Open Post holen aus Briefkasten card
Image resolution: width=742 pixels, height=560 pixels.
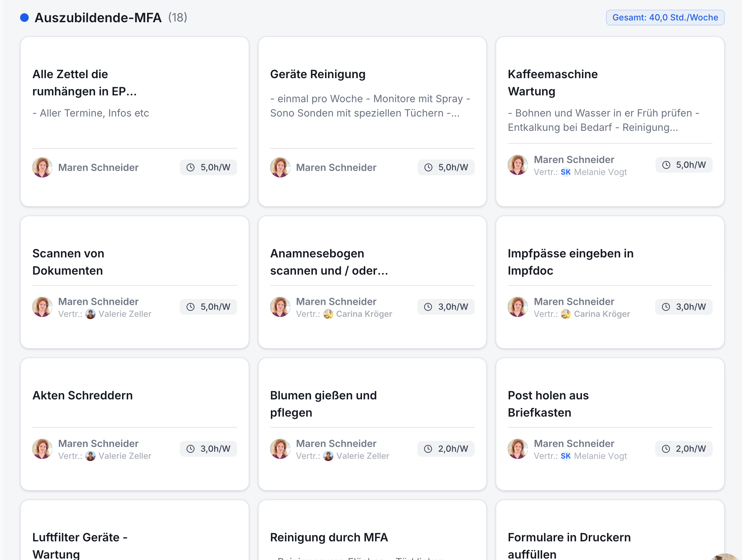coord(610,424)
